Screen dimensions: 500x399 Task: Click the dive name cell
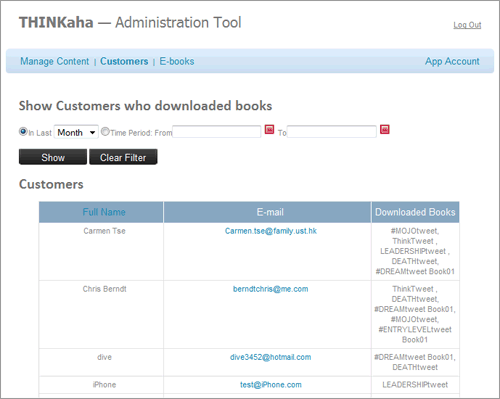click(101, 362)
